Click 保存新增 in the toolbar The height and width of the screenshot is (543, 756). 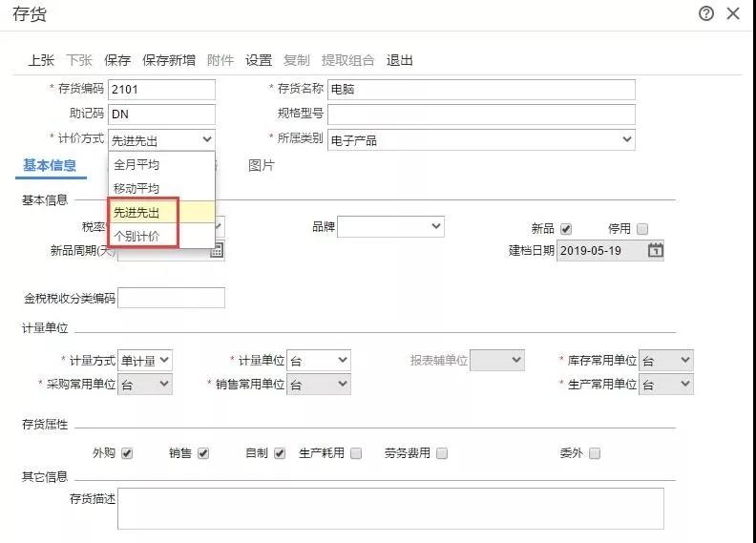click(169, 60)
